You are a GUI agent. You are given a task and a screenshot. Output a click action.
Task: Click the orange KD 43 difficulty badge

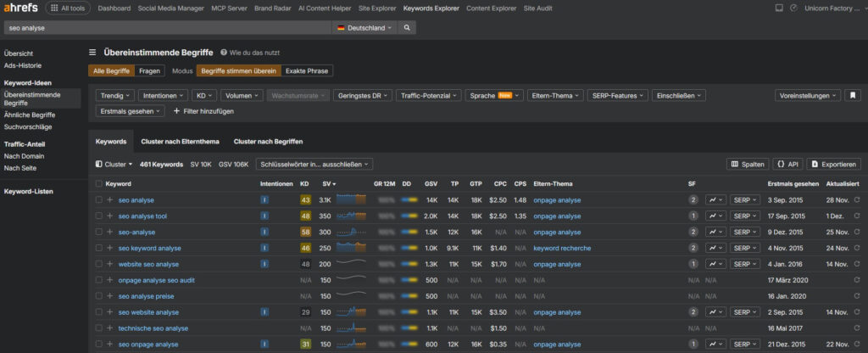pos(305,200)
